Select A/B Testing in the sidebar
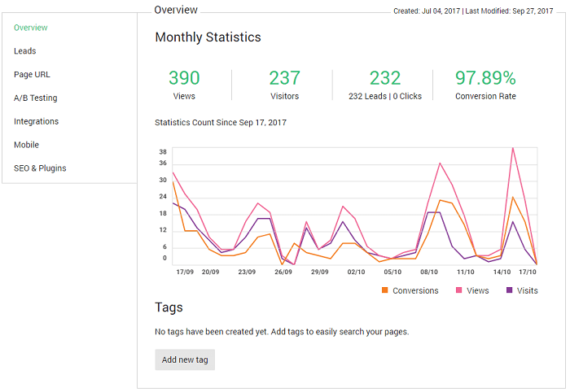570x392 pixels. 36,98
